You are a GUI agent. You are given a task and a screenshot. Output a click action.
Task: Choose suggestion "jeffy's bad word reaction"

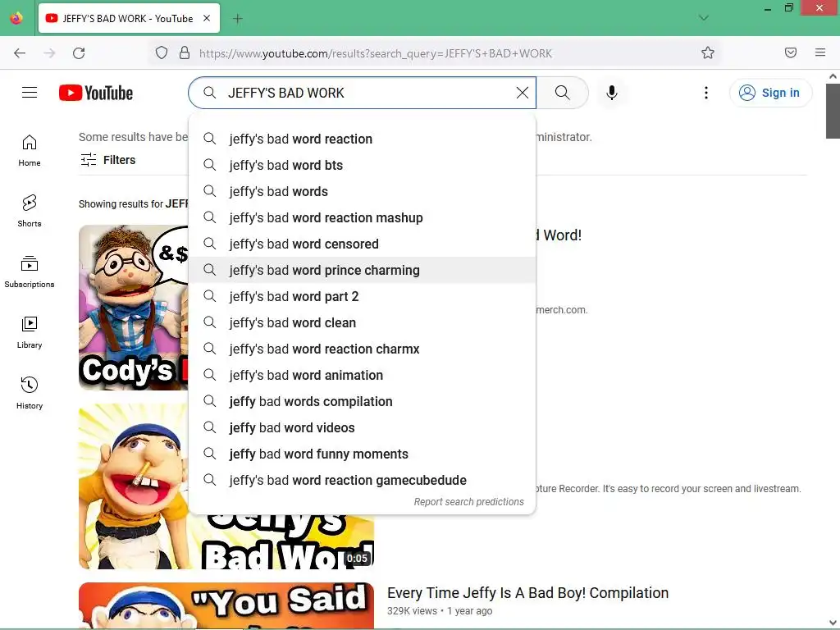pos(362,139)
